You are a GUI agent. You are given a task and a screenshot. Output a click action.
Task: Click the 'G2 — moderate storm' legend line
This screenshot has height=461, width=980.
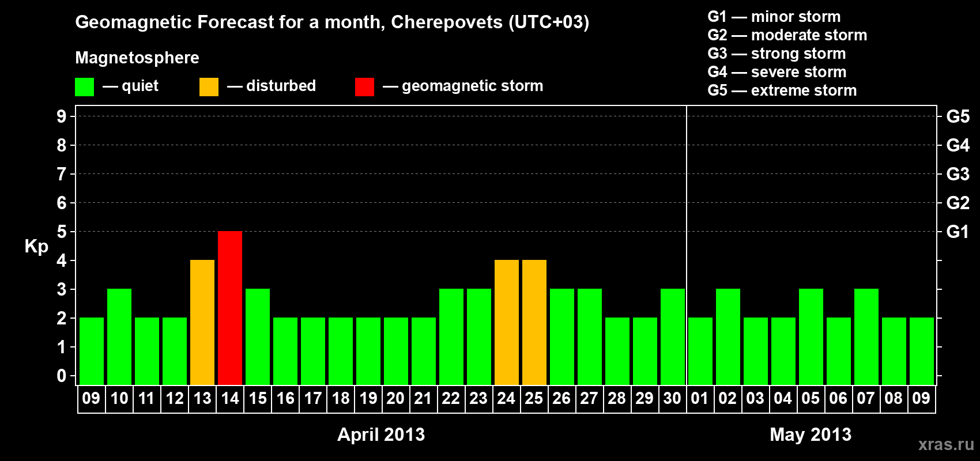(787, 35)
